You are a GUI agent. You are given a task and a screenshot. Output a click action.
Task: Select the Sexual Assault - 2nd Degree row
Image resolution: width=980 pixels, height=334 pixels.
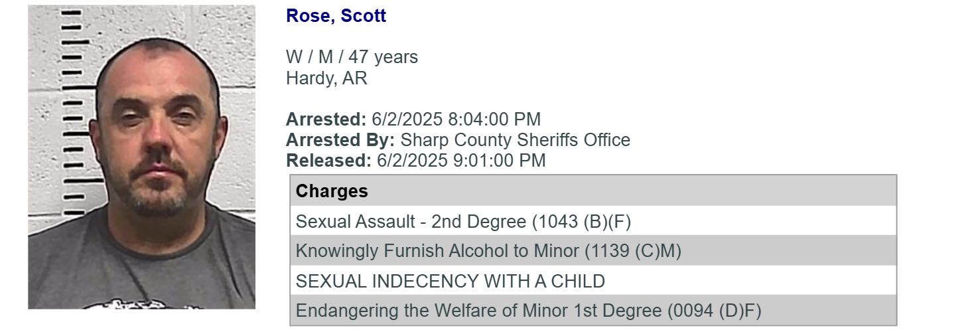593,222
